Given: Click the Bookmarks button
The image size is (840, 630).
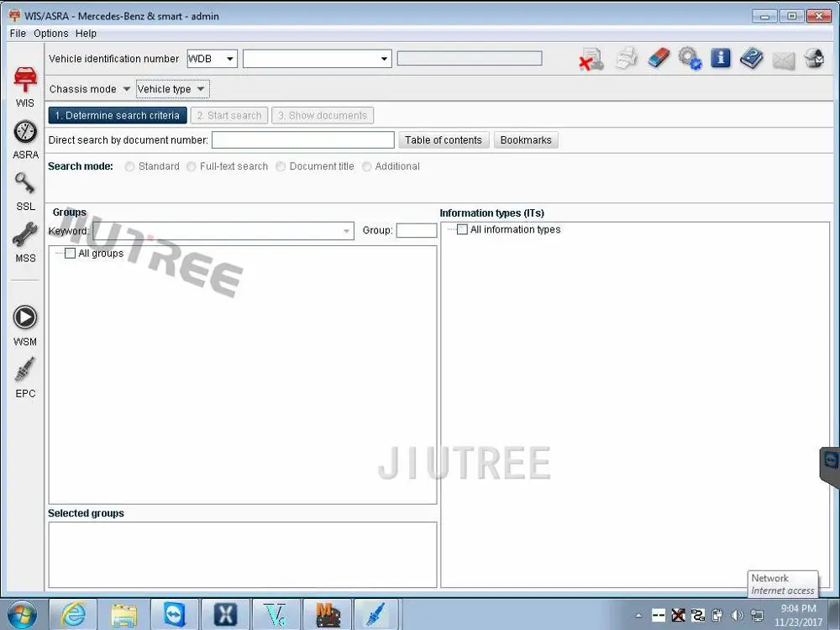Looking at the screenshot, I should tap(526, 140).
